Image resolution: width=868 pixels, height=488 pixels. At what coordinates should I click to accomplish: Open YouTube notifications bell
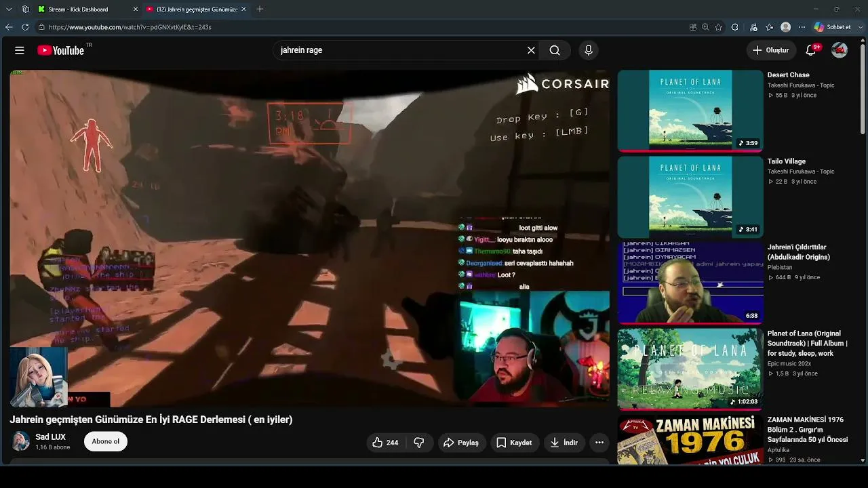[811, 50]
